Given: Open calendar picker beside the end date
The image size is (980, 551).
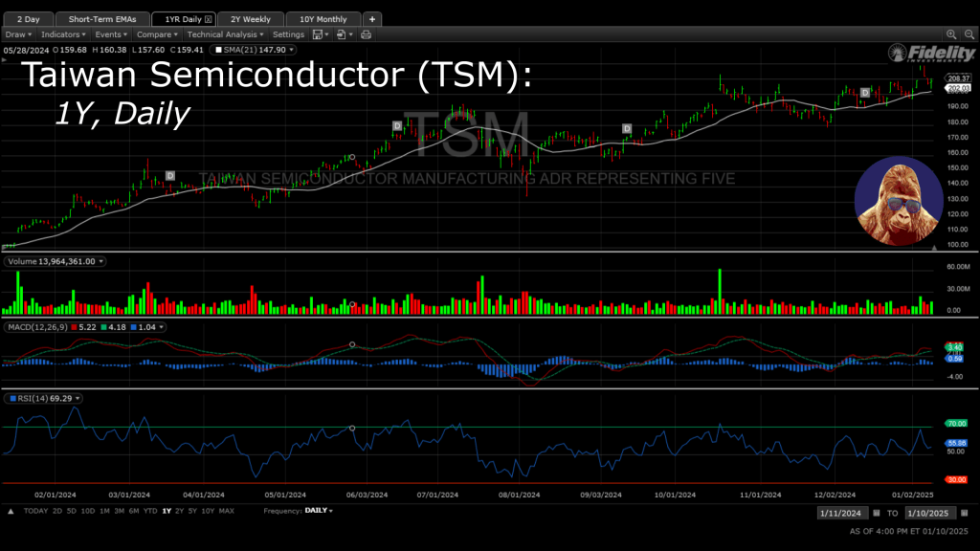Looking at the screenshot, I should (x=966, y=513).
